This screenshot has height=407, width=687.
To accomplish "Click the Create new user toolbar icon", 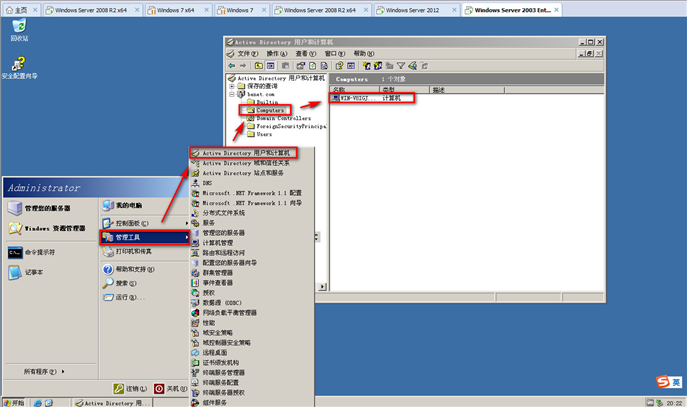I will point(366,66).
